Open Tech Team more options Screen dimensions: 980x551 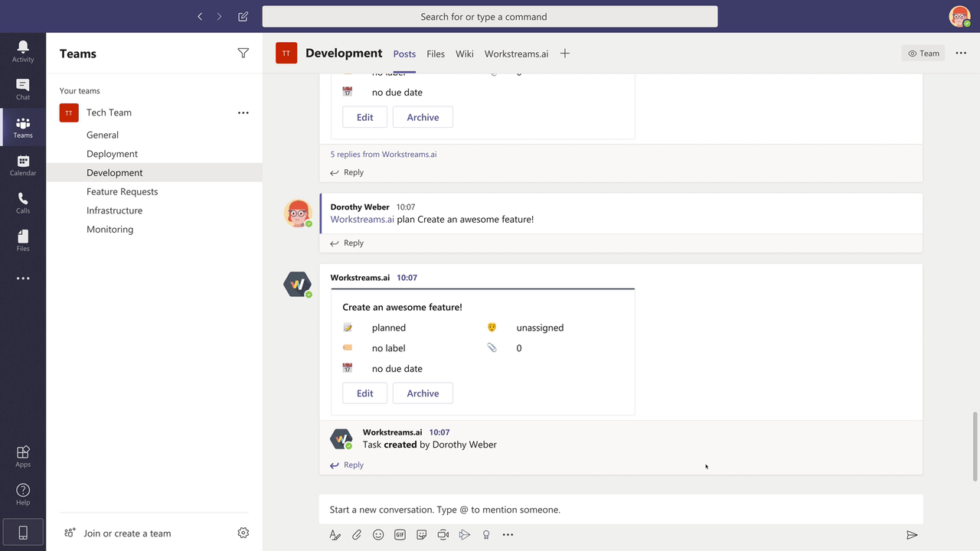(243, 112)
